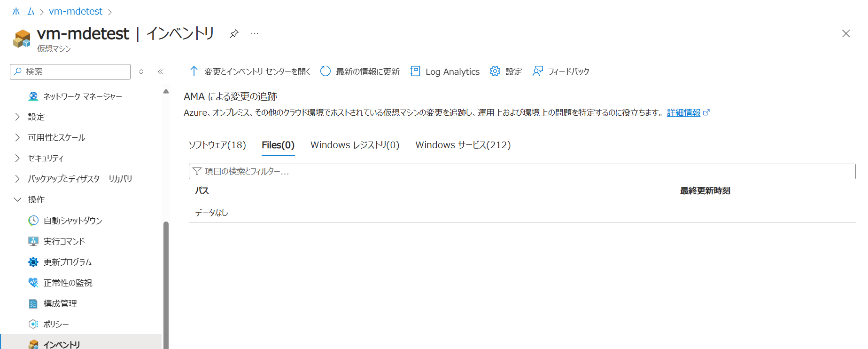Screen dimensions: 868x349
Task: Open the more options ellipsis menu
Action: click(x=255, y=33)
